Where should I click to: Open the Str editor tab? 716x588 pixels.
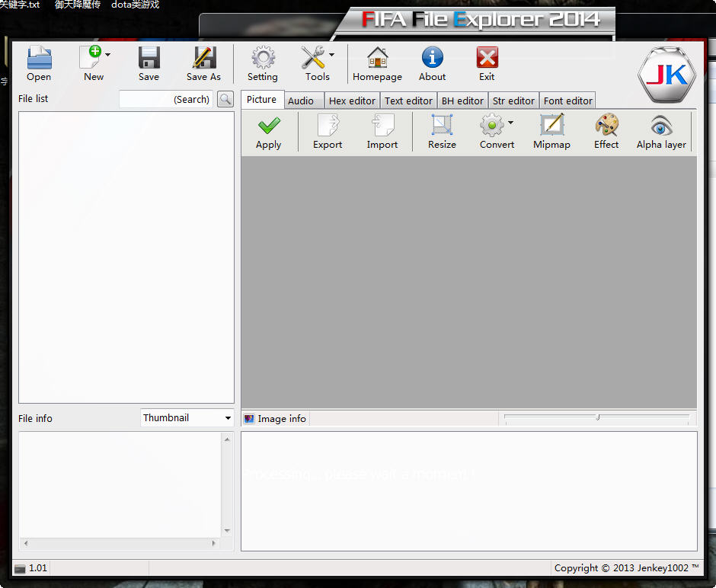513,101
